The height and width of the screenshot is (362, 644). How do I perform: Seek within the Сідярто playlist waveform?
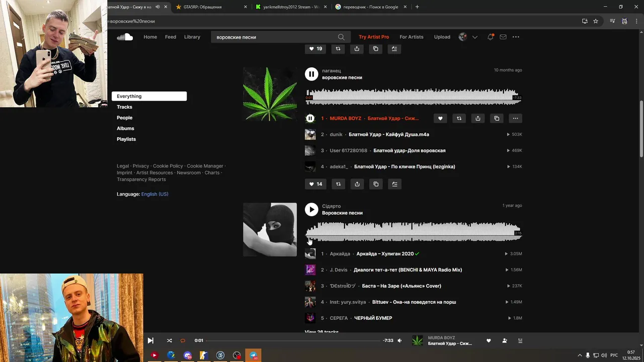(x=414, y=232)
